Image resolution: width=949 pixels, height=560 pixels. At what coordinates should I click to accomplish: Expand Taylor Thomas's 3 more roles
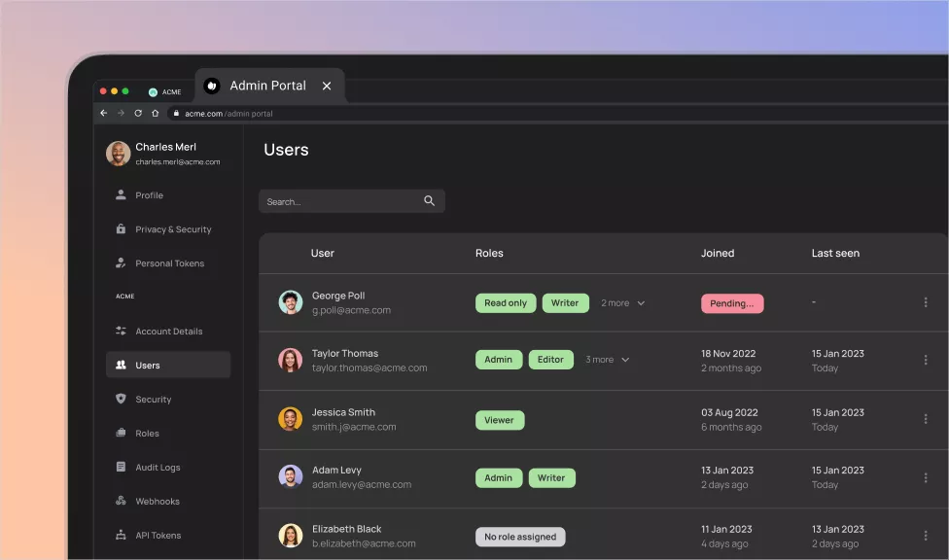tap(607, 360)
